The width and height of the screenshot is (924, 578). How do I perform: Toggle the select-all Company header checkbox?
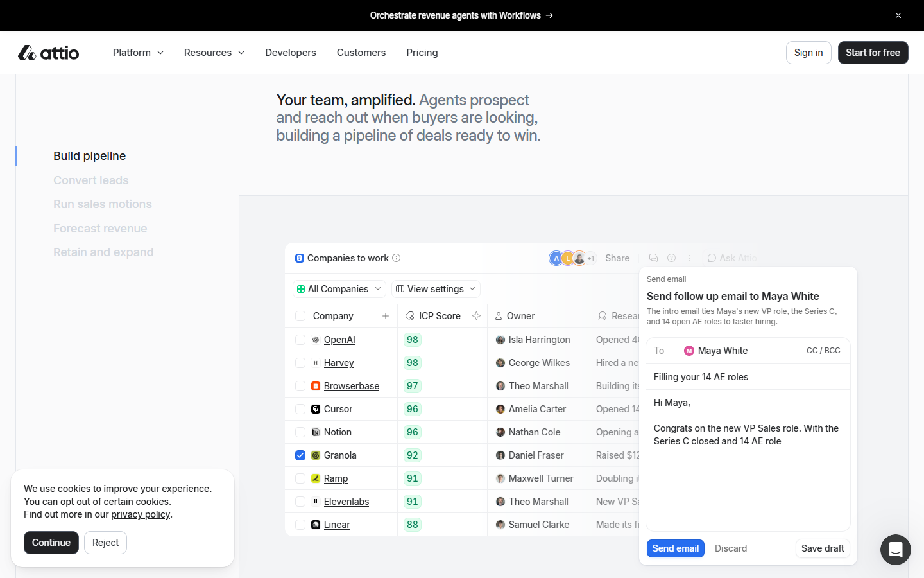click(x=300, y=316)
